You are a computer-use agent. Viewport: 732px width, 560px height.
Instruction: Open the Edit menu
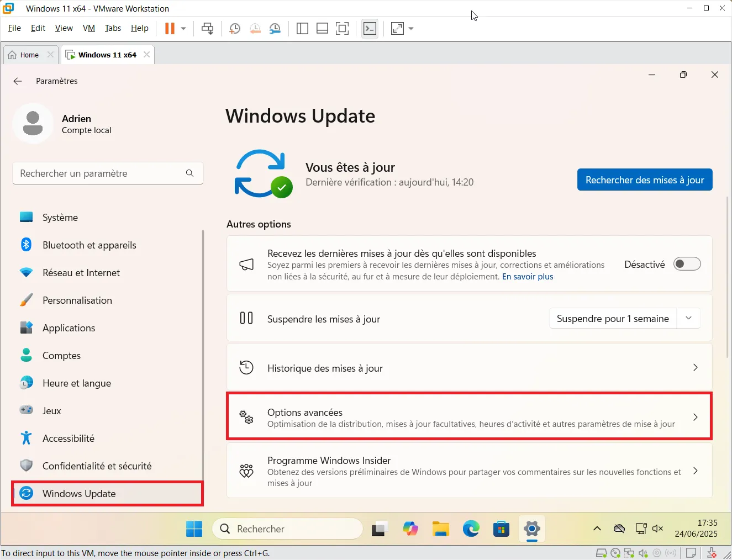click(38, 28)
